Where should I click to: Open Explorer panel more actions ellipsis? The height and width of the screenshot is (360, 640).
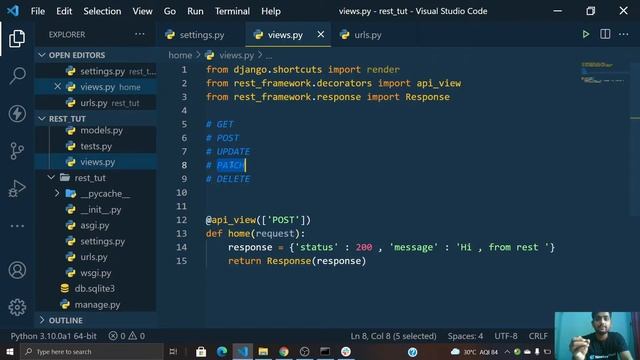140,34
